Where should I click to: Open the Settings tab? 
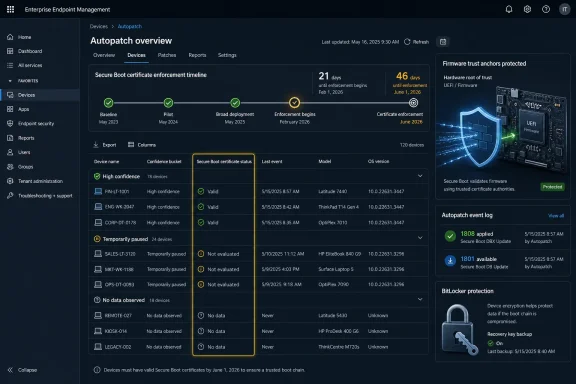click(x=227, y=55)
